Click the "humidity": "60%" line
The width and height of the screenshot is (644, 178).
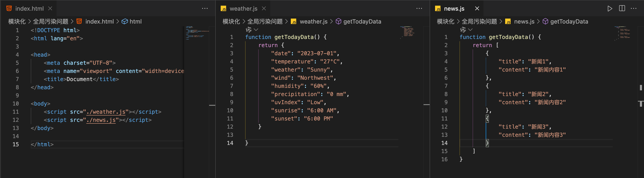click(300, 86)
